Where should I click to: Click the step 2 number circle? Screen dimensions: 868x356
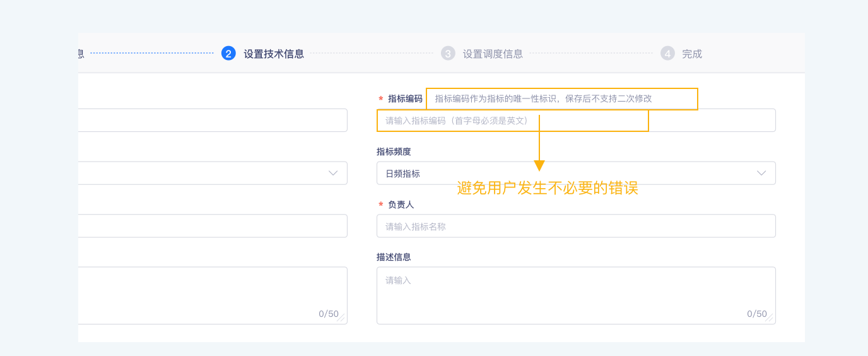click(228, 54)
